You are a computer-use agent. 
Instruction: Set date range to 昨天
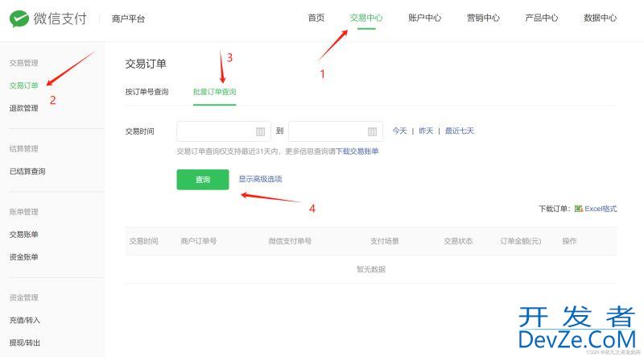(426, 131)
